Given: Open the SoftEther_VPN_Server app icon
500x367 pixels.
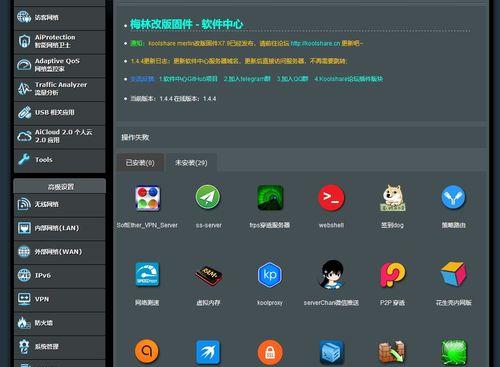Looking at the screenshot, I should coord(148,198).
